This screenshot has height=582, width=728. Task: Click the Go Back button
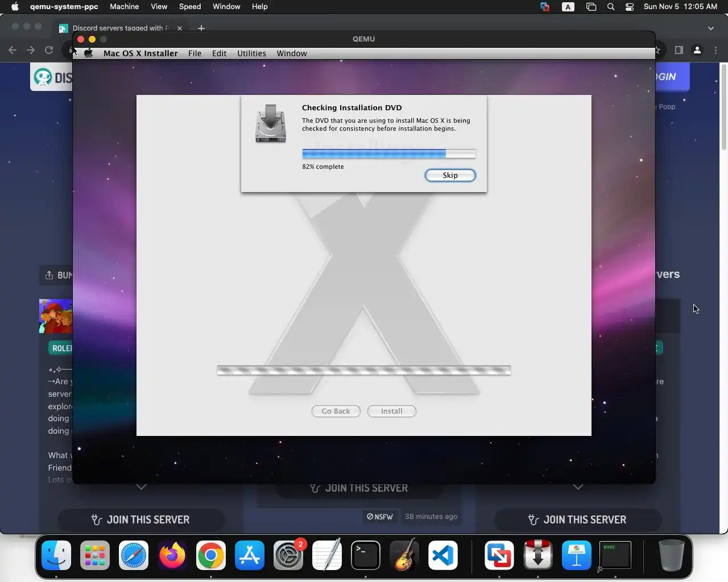(x=336, y=411)
